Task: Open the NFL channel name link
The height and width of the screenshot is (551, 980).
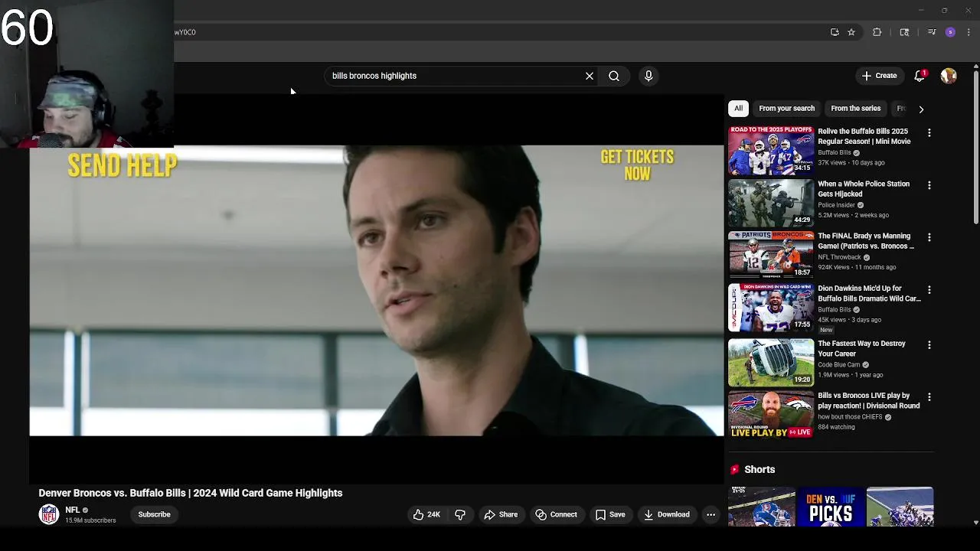Action: [72, 510]
